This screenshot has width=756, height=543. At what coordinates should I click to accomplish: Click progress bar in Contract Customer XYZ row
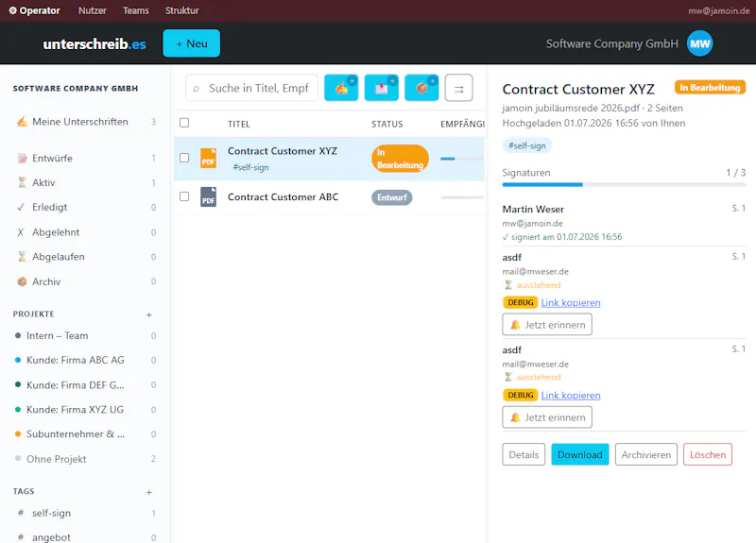pyautogui.click(x=462, y=159)
